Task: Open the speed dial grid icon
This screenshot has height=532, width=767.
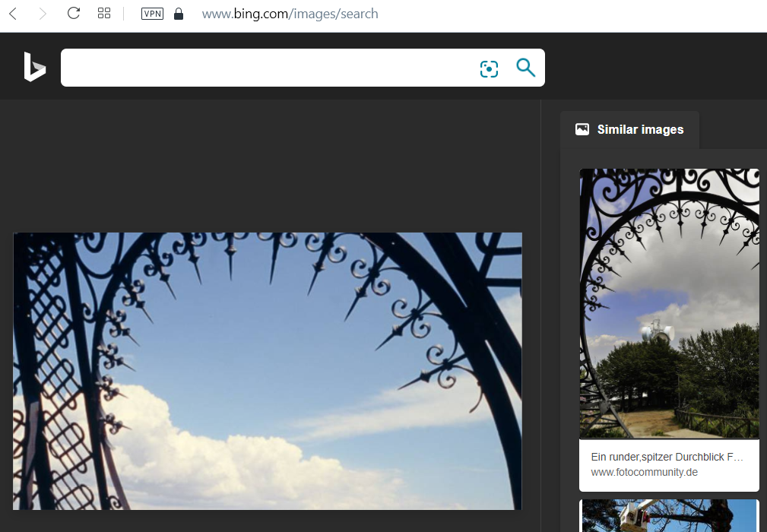Action: [104, 14]
